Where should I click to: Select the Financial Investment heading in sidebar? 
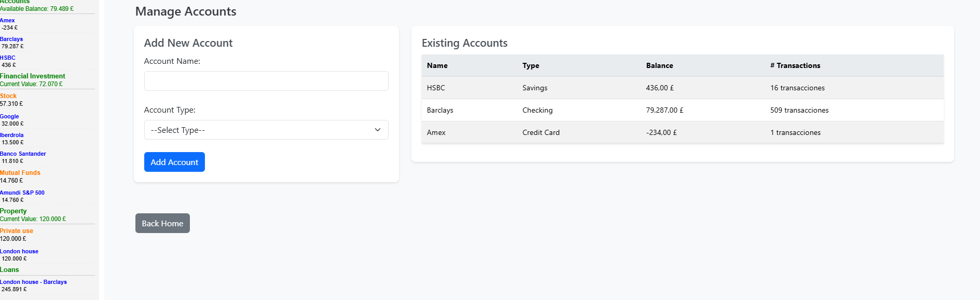(x=33, y=76)
